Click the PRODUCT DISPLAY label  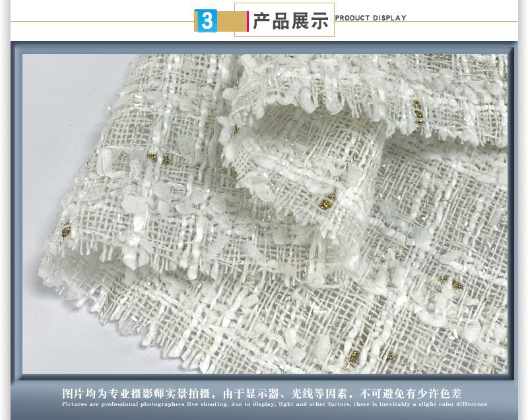(x=371, y=18)
